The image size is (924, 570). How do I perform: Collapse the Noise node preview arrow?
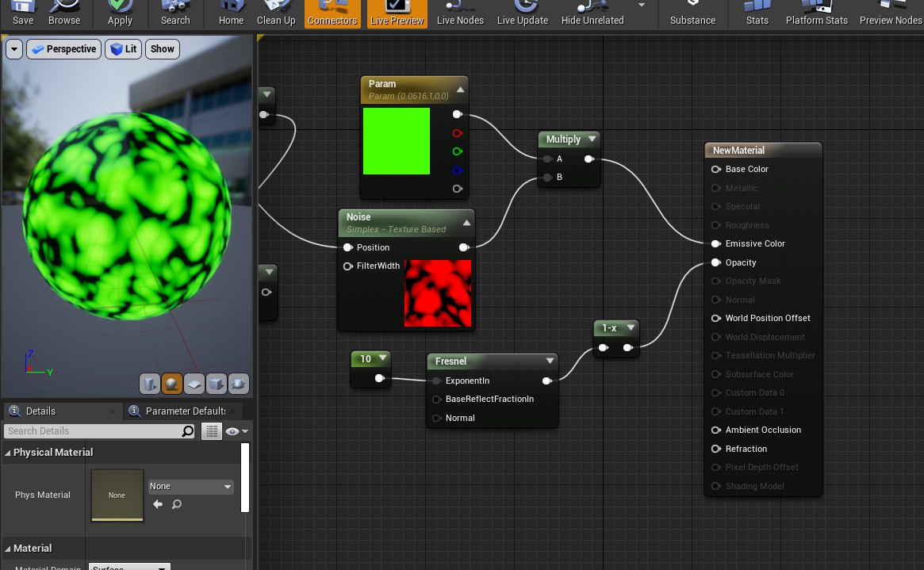(x=466, y=223)
